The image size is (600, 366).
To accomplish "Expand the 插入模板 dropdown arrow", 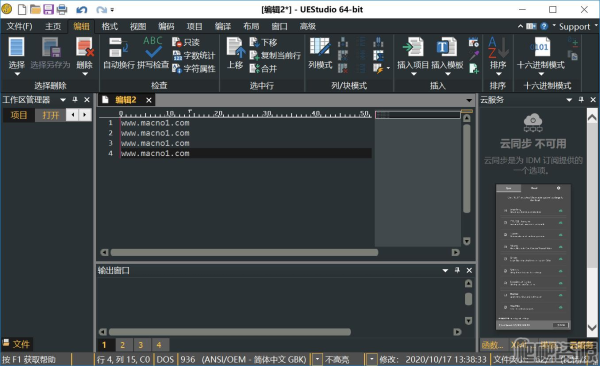I will 447,74.
